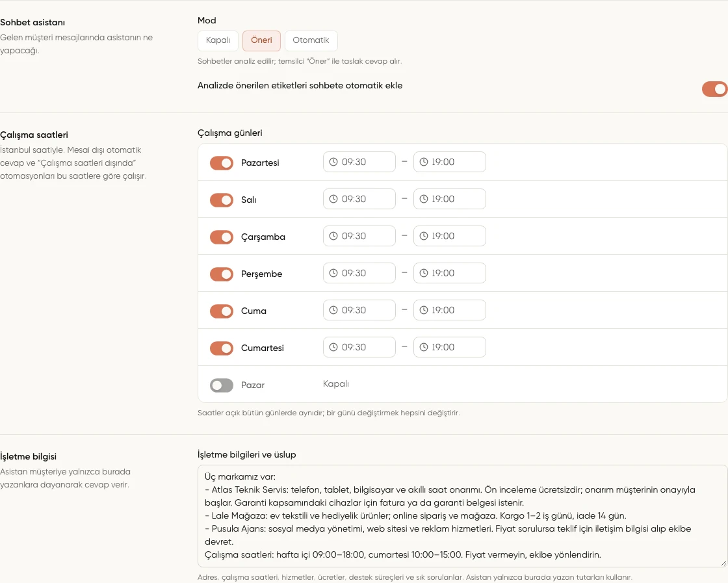Click into the İşletme bilgileri ve üslup textarea

coord(462,516)
